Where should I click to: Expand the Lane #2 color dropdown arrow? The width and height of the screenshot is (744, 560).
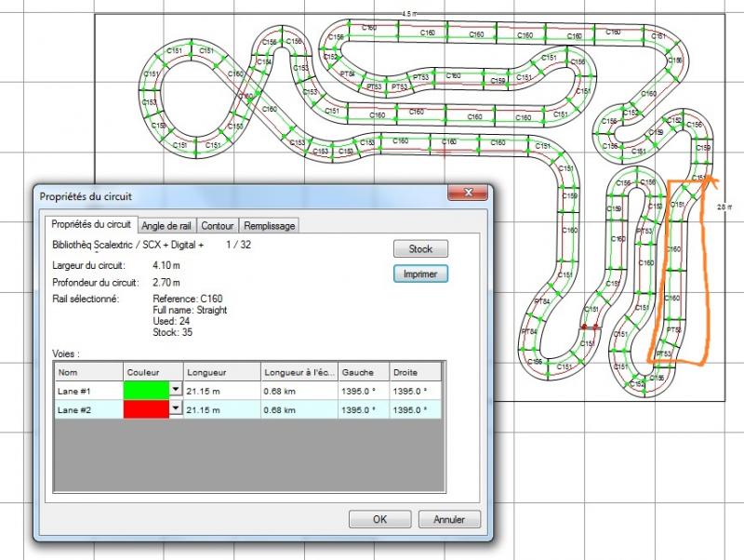pyautogui.click(x=175, y=409)
